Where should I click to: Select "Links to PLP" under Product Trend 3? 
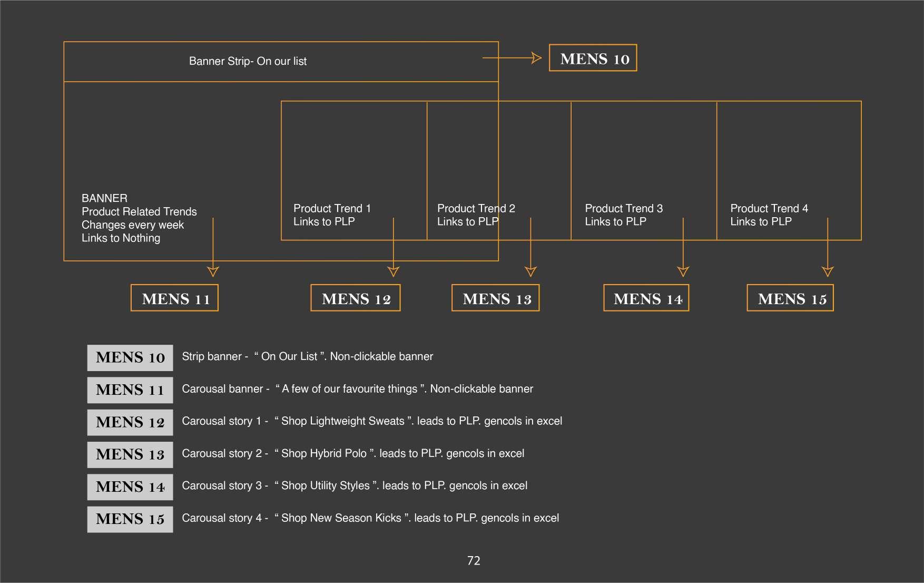click(x=615, y=221)
